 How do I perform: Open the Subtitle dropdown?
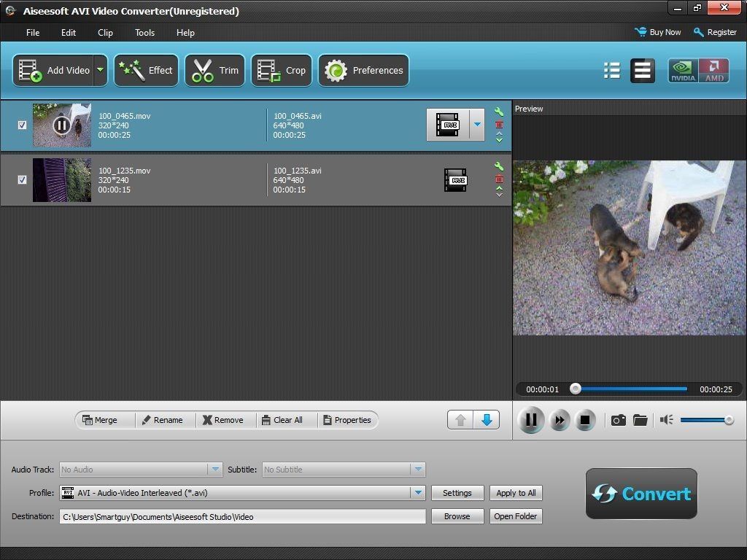(344, 470)
